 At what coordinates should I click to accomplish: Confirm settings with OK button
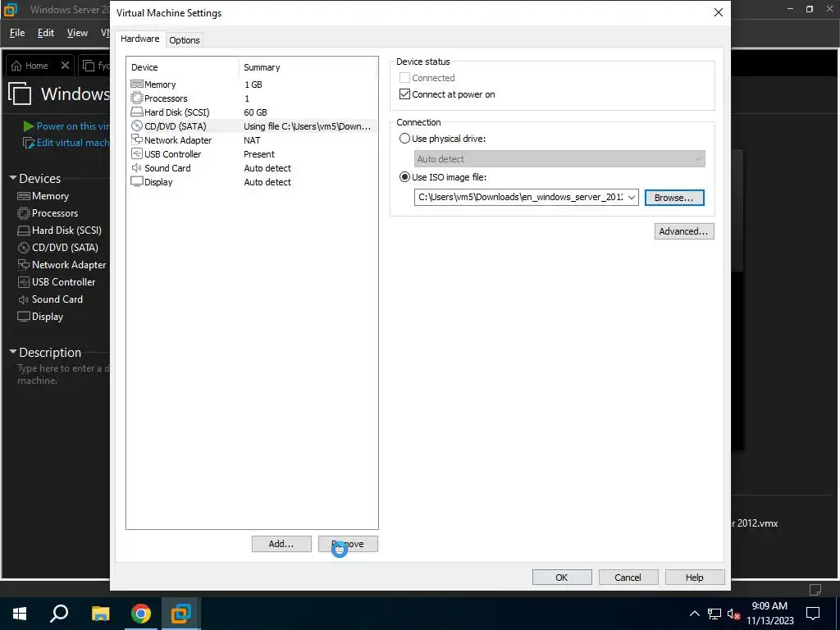click(x=562, y=577)
